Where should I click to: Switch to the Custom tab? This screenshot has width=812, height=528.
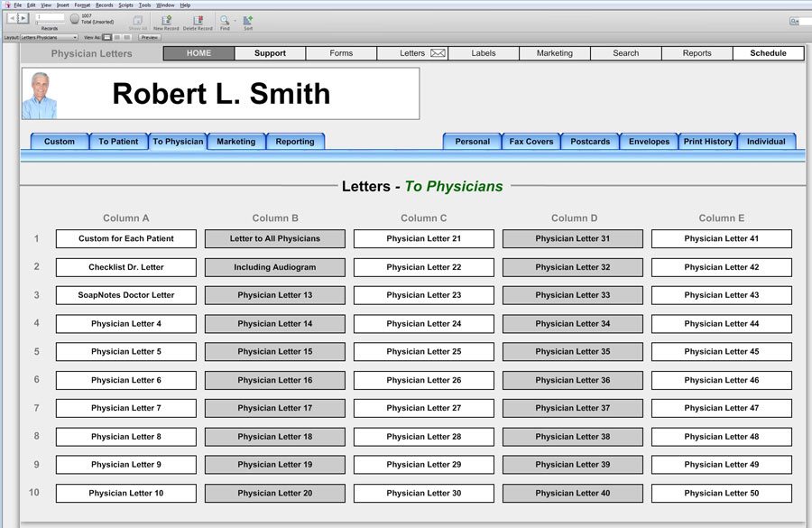pos(60,142)
